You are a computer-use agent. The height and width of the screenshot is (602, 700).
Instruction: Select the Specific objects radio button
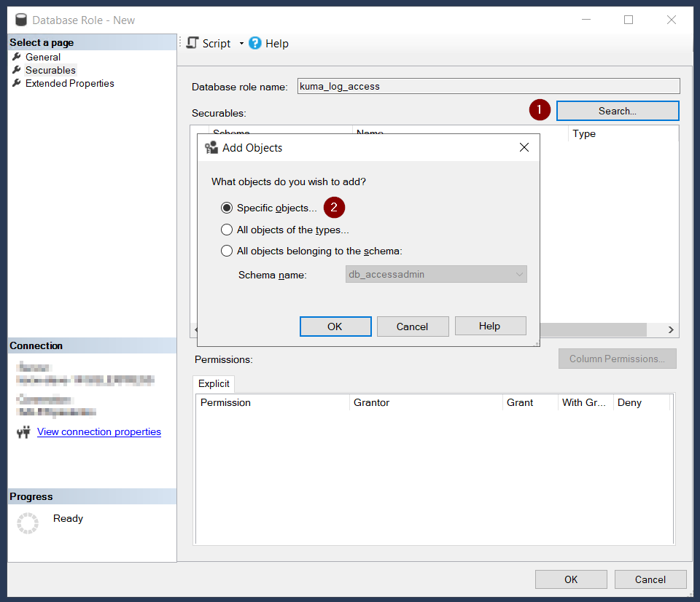[x=227, y=208]
